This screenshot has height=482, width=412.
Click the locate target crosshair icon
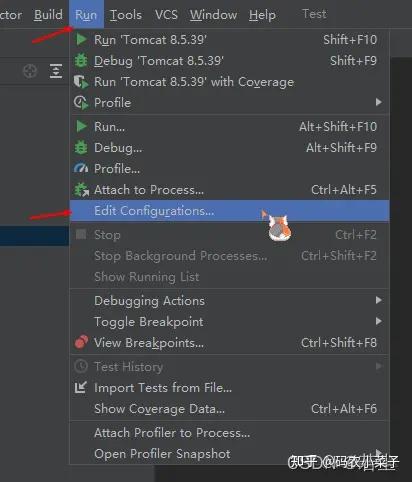tap(30, 71)
